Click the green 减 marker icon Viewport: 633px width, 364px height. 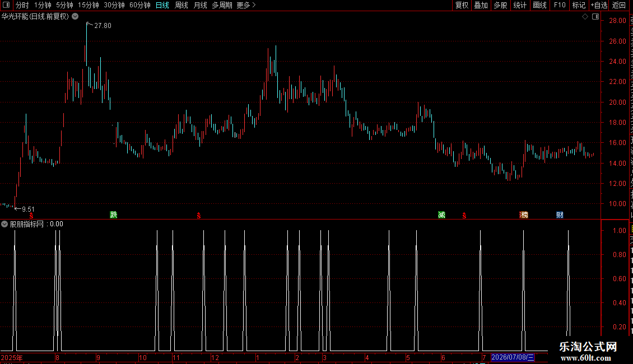(x=441, y=214)
